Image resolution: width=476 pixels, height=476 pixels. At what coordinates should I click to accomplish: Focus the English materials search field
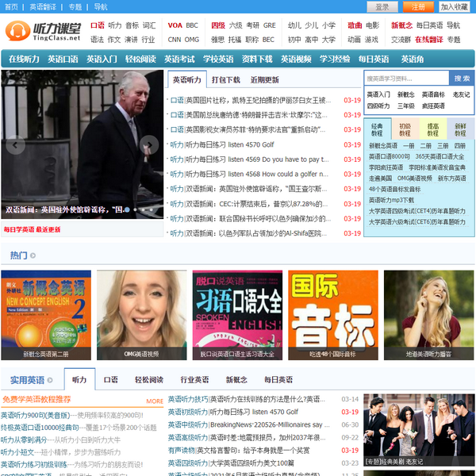(x=405, y=79)
